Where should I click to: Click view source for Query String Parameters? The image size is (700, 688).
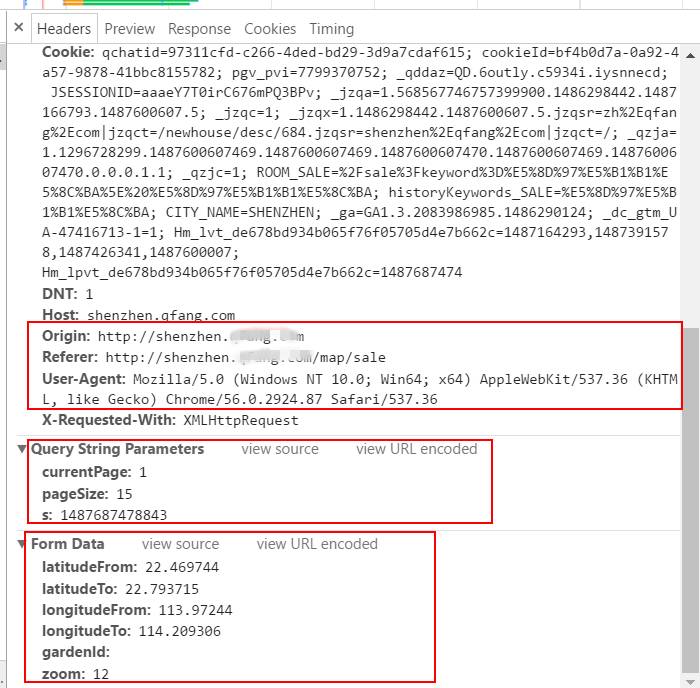pyautogui.click(x=280, y=449)
